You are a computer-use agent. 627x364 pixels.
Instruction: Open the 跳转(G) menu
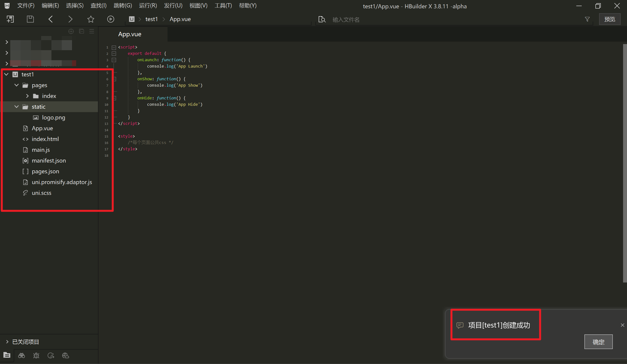coord(123,6)
